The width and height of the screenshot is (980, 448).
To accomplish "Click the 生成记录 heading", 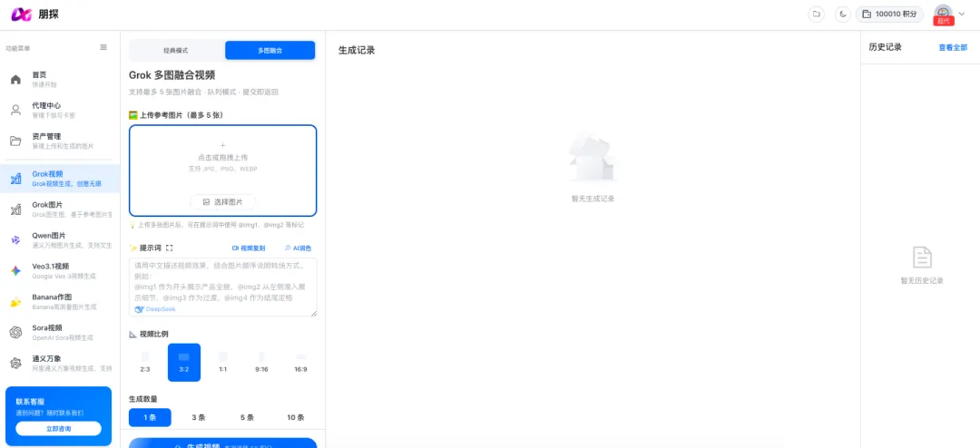I will [x=357, y=50].
